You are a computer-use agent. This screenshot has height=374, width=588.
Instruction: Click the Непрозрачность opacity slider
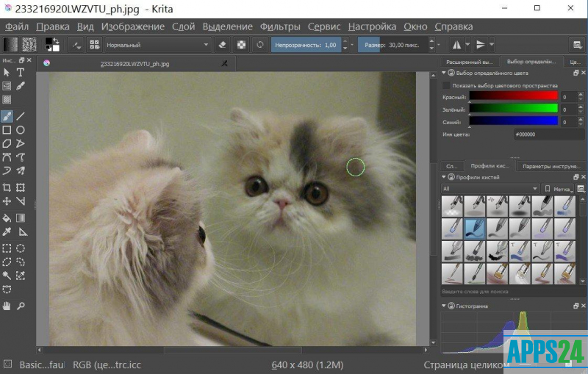coord(306,45)
